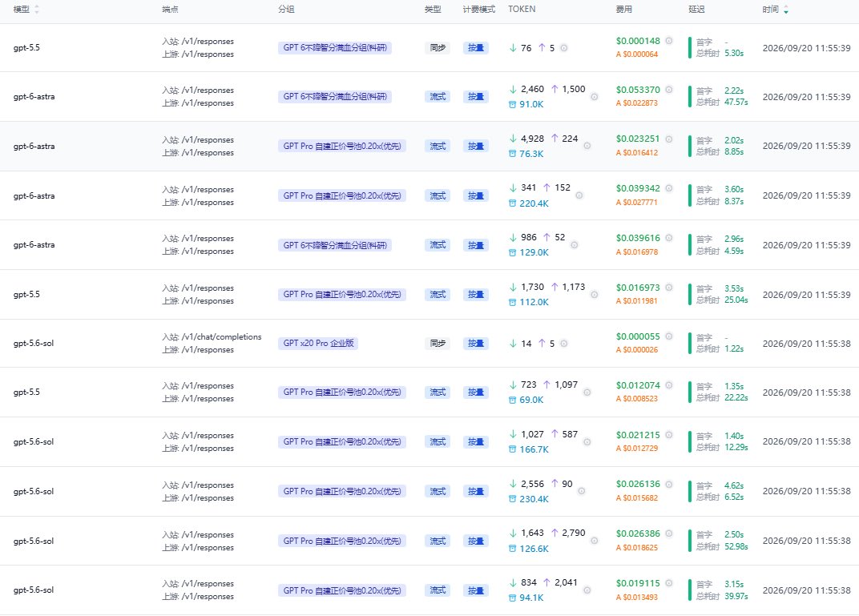This screenshot has height=616, width=859.
Task: Open info icon next to cost $0.000148
Action: pyautogui.click(x=669, y=41)
